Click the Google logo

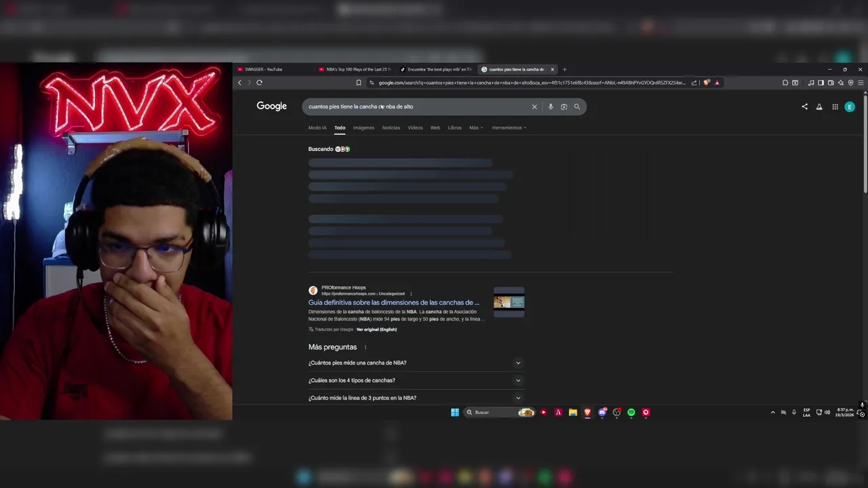click(272, 106)
